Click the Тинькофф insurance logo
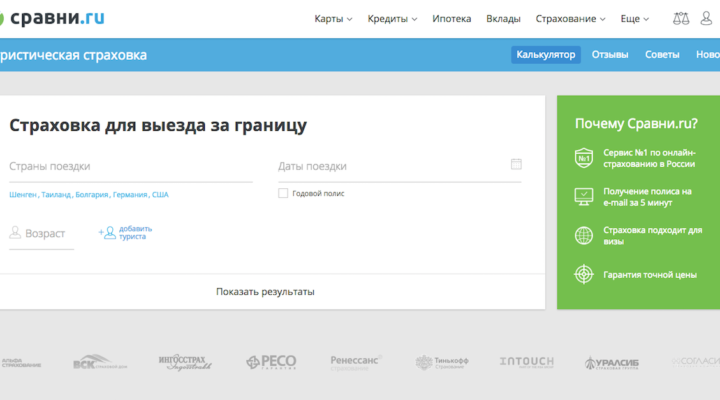 click(x=441, y=361)
